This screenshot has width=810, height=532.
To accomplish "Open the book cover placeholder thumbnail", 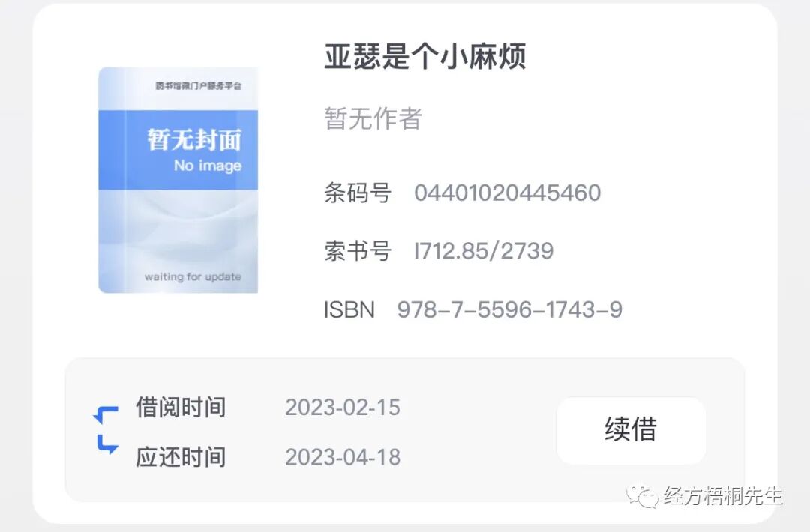I will point(178,180).
